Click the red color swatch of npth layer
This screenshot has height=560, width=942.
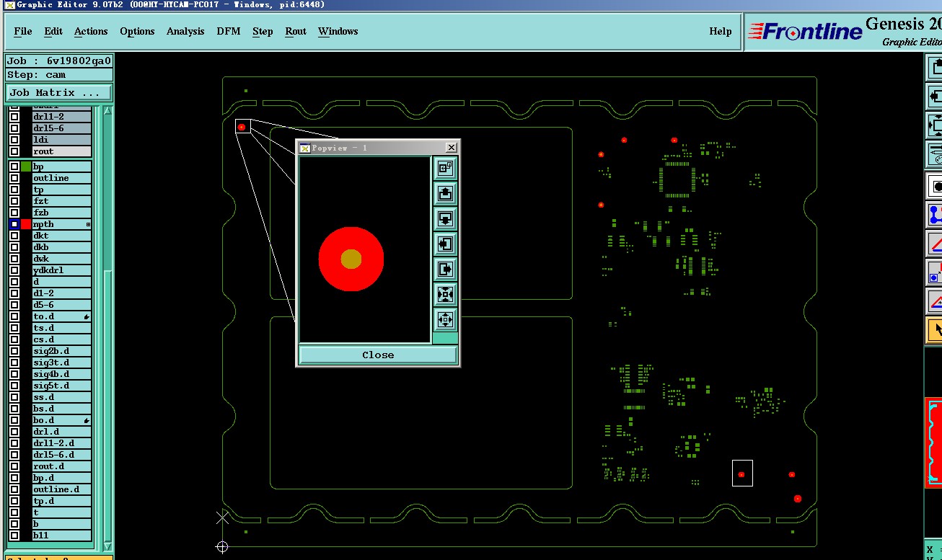(x=26, y=224)
